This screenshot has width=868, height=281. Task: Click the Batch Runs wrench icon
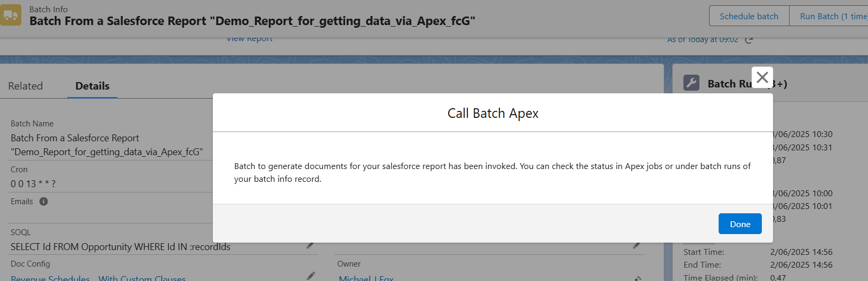[691, 83]
